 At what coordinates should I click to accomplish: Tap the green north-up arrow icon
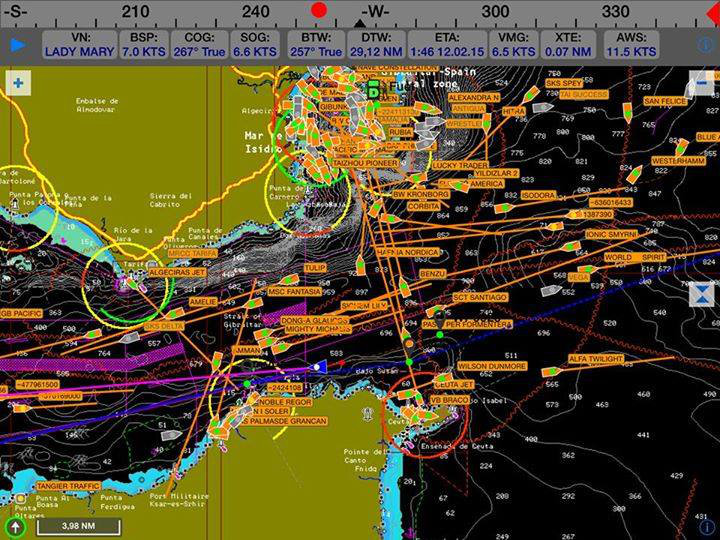click(16, 527)
